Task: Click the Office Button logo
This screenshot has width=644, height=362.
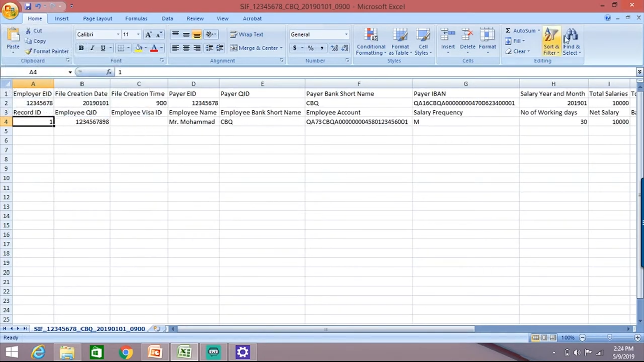Action: coord(9,10)
